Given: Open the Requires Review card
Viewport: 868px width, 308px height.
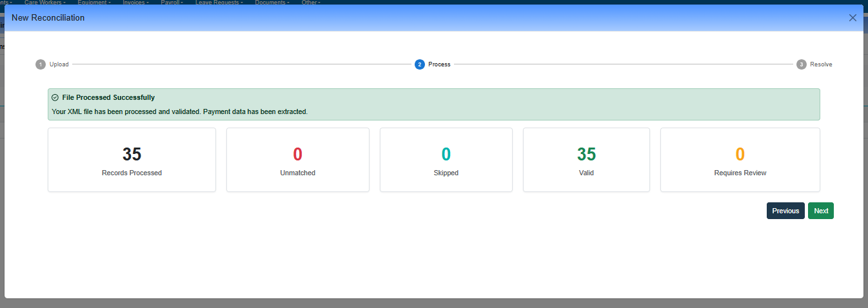Looking at the screenshot, I should [740, 160].
